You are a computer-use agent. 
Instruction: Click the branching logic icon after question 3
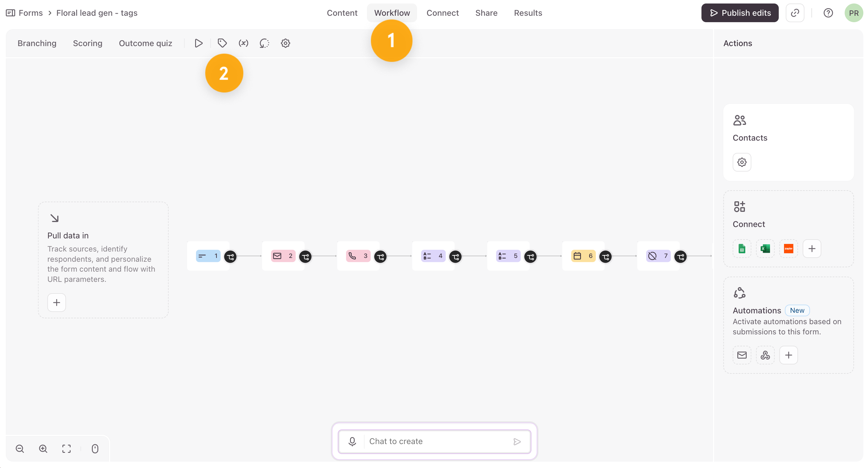click(380, 257)
